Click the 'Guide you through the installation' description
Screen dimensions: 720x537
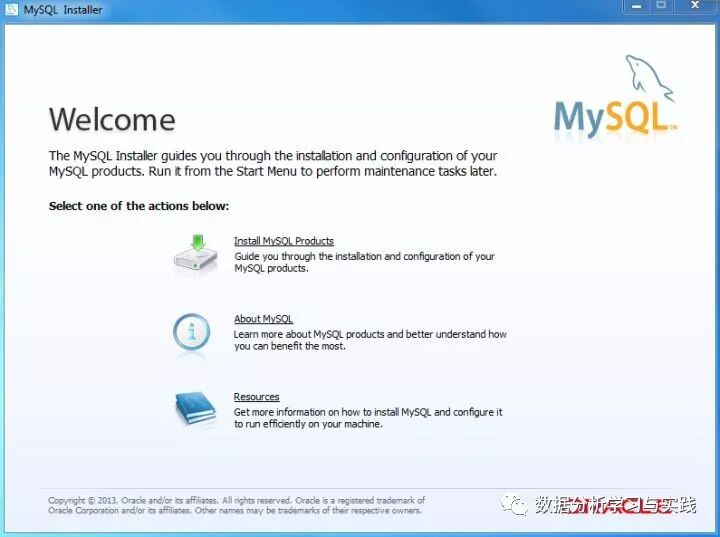[x=364, y=262]
